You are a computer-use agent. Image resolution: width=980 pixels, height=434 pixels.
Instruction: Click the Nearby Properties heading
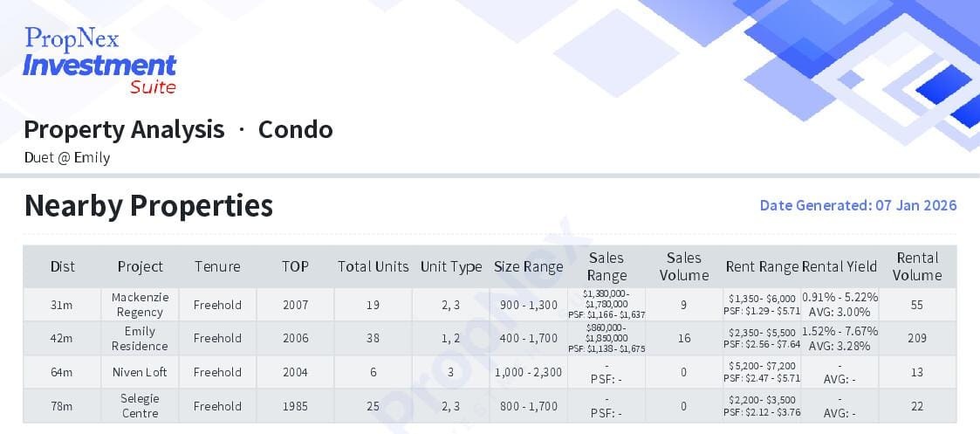click(148, 205)
